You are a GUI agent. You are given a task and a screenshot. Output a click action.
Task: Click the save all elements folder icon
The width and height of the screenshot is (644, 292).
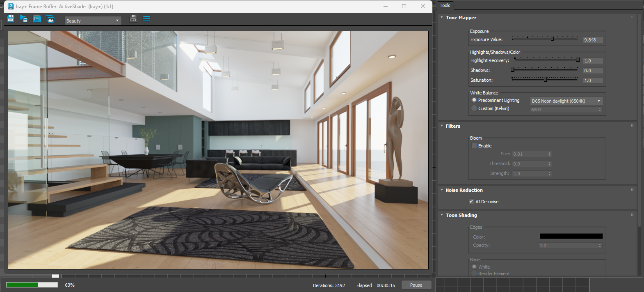pos(24,19)
